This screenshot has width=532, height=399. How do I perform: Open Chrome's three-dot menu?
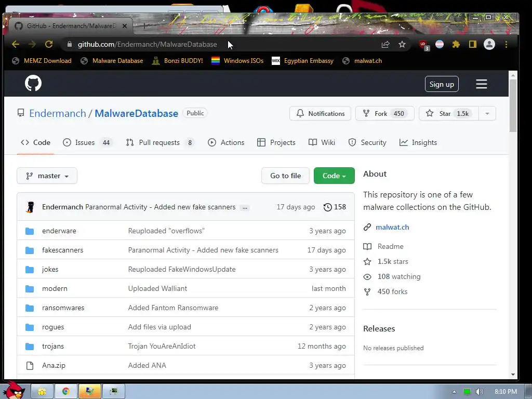(x=506, y=45)
